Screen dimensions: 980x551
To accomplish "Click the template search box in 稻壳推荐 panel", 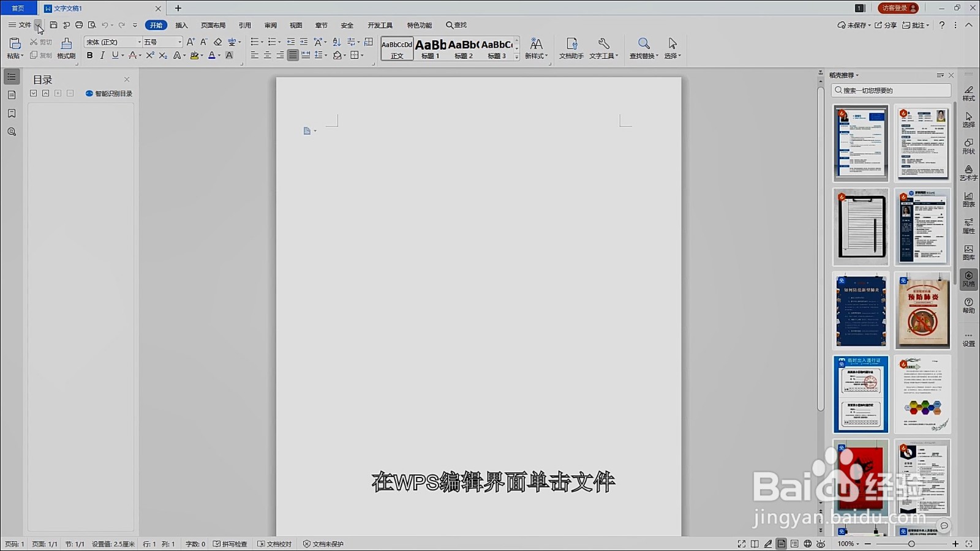I will (x=891, y=90).
